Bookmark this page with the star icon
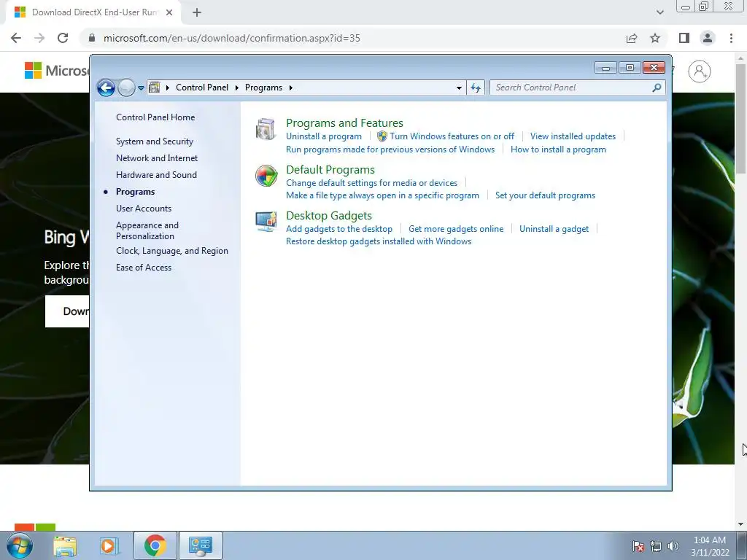The height and width of the screenshot is (560, 747). (655, 38)
